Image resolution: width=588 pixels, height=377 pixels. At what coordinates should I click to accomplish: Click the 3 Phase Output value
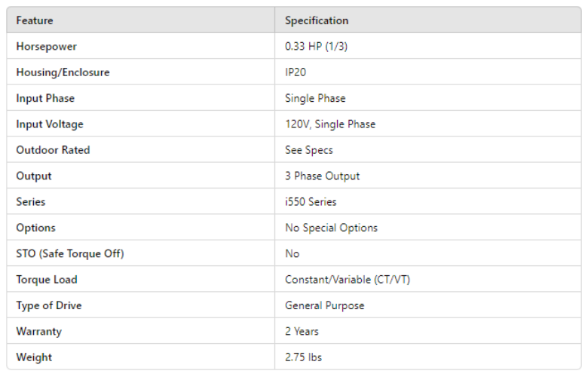[322, 176]
